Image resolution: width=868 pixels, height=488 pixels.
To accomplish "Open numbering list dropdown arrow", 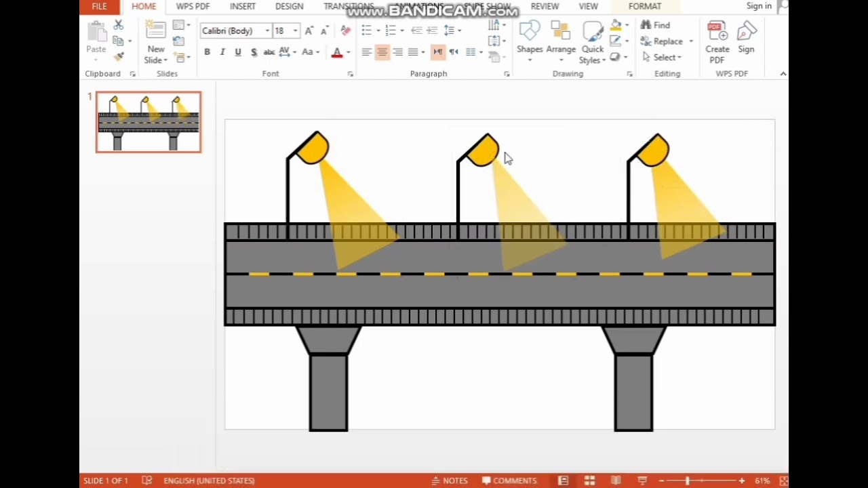I will coord(401,31).
